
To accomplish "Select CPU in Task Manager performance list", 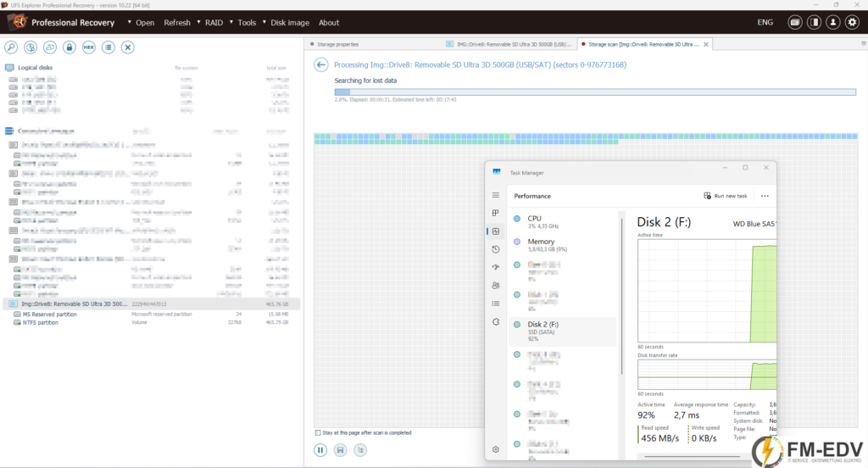I will click(562, 221).
